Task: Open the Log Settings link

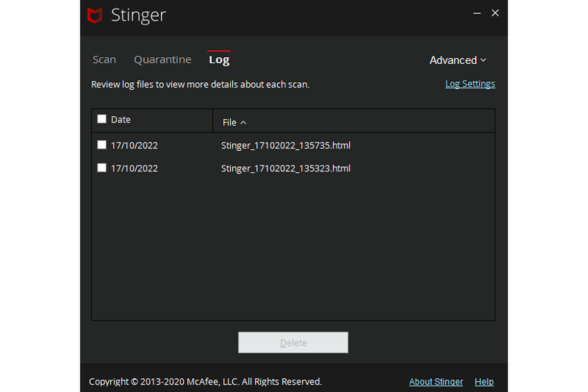Action: pos(470,84)
